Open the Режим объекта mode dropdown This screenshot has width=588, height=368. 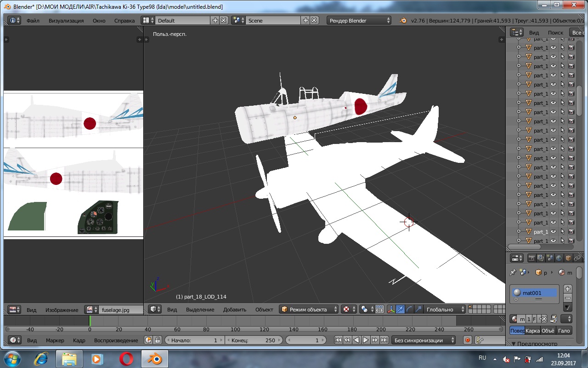click(x=309, y=310)
